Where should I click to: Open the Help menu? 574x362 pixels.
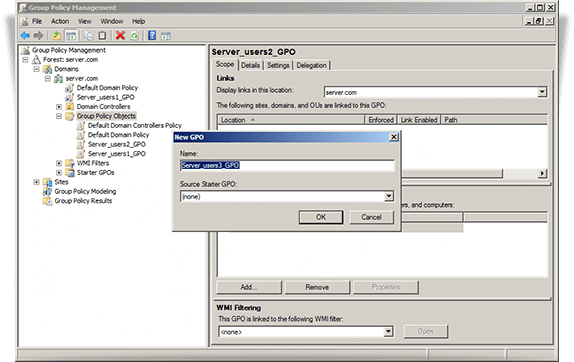point(138,21)
